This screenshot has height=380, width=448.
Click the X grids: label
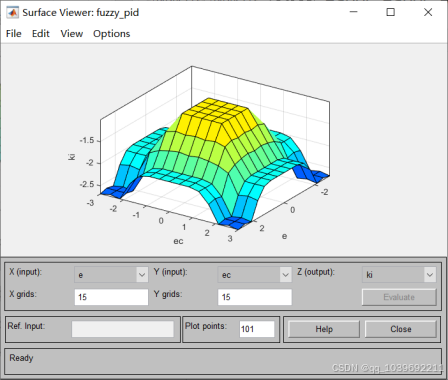tap(23, 294)
